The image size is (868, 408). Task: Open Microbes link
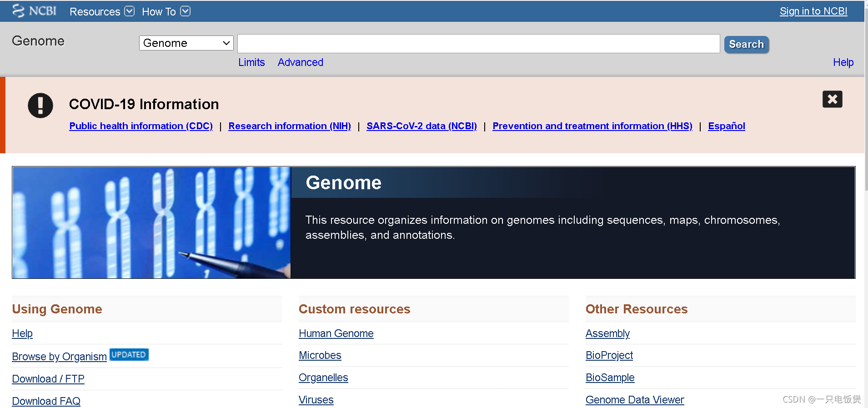[320, 355]
